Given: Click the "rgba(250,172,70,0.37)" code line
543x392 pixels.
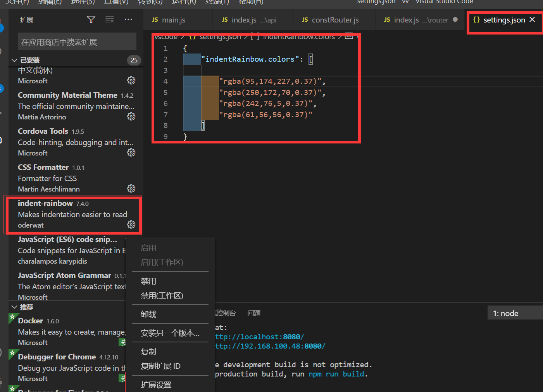Looking at the screenshot, I should [272, 92].
